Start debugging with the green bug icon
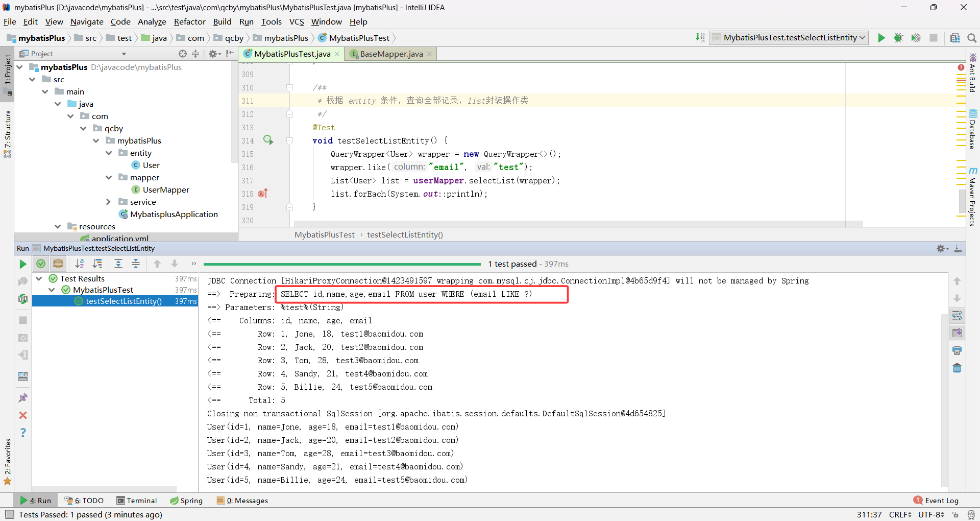This screenshot has width=980, height=521. (x=898, y=38)
